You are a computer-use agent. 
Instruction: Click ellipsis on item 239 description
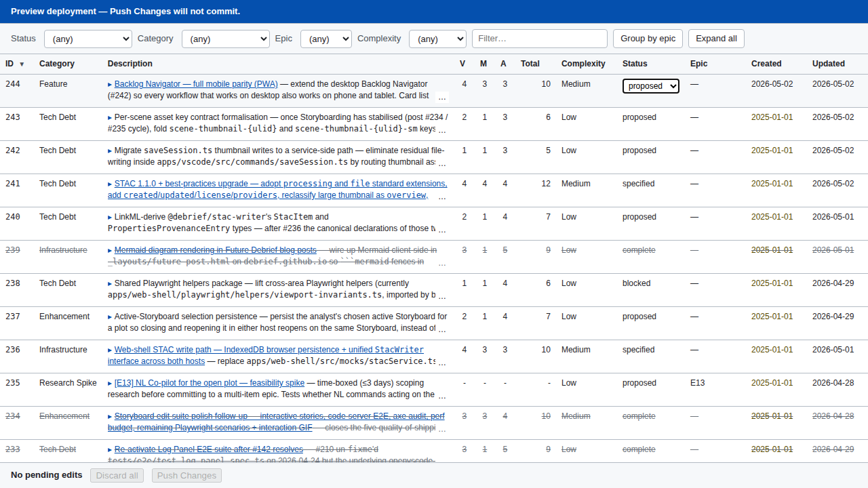pyautogui.click(x=442, y=262)
